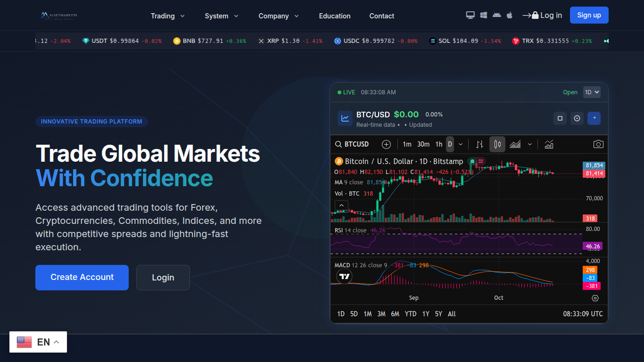Select the 1h chart interval
Image resolution: width=644 pixels, height=362 pixels.
pos(439,144)
